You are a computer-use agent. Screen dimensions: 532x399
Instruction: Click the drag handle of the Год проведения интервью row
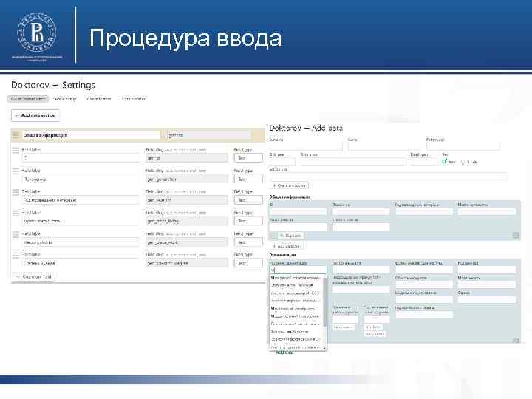click(x=16, y=192)
